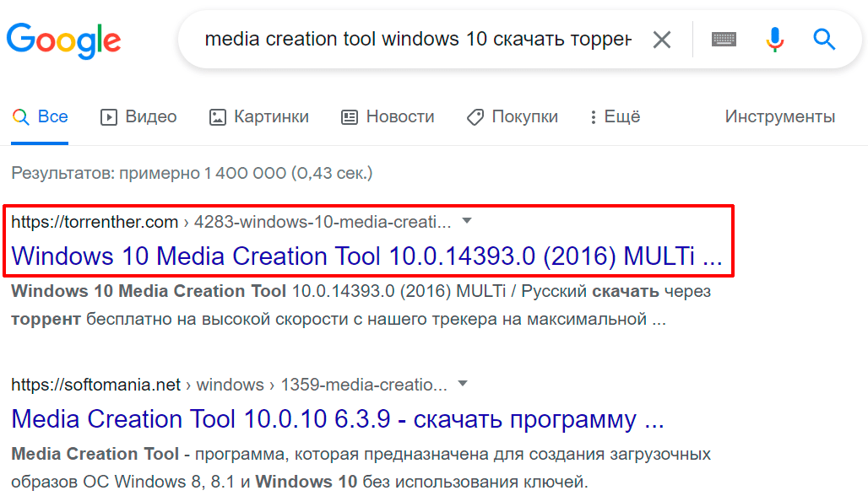Open the Инструменты search tools

(779, 117)
